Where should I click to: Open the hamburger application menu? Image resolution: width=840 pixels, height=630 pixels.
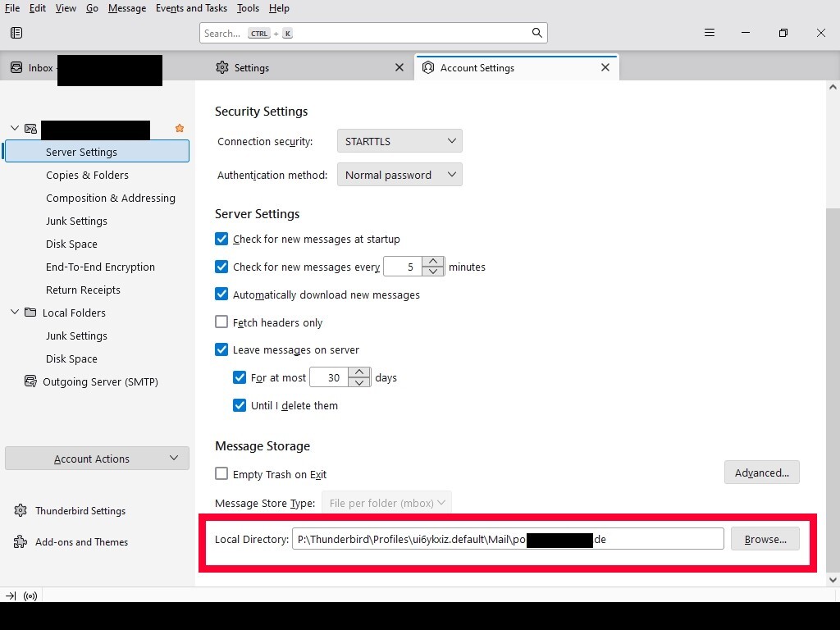(710, 33)
